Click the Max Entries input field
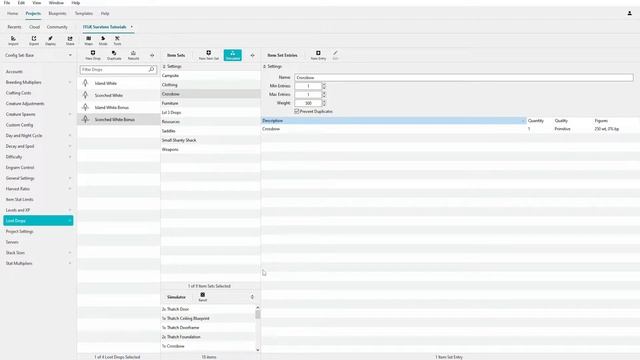Image resolution: width=640 pixels, height=360 pixels. (x=308, y=94)
